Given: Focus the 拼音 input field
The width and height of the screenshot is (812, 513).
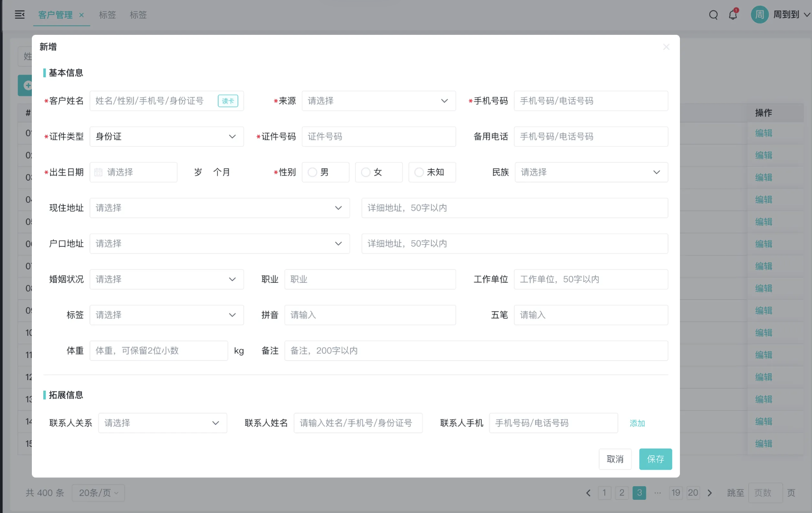Looking at the screenshot, I should point(370,315).
